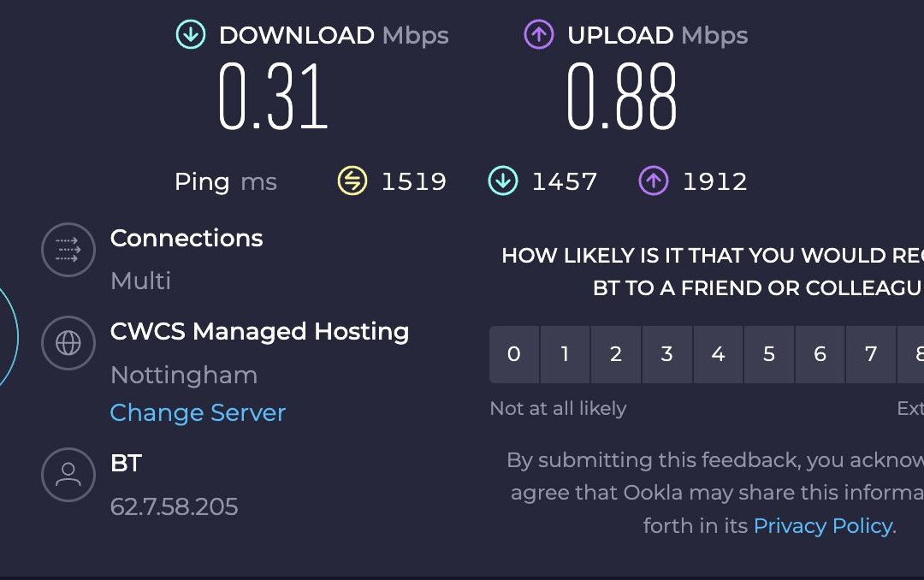The image size is (924, 580).
Task: Select rating 3 on the feedback scale
Action: pyautogui.click(x=666, y=354)
